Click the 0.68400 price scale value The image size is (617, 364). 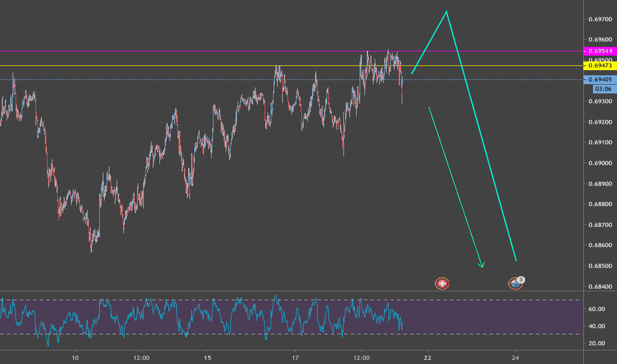pos(600,287)
